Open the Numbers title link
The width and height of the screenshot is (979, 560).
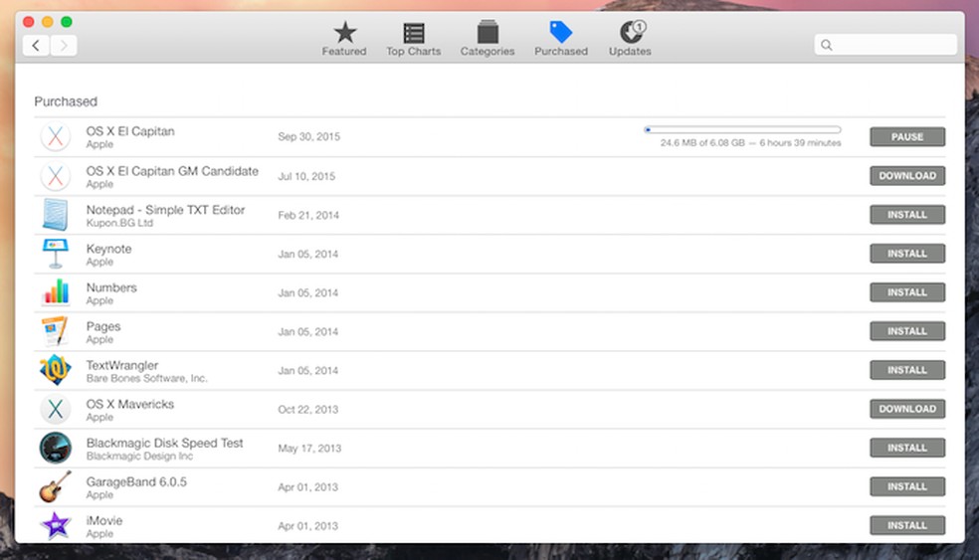(x=111, y=287)
